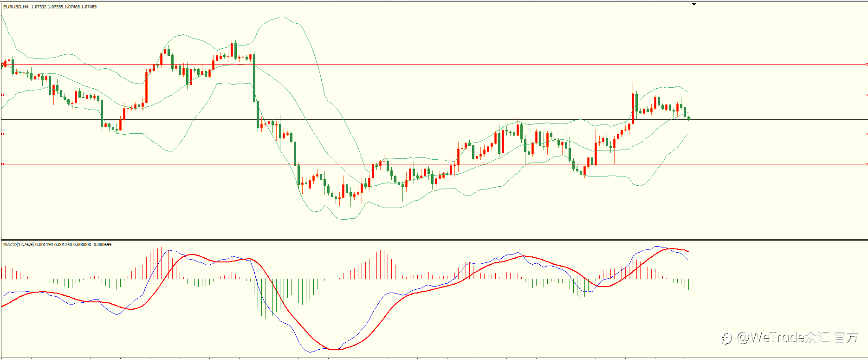Select the red MACD signal line's lowest trough
The height and width of the screenshot is (359, 868).
pos(333,349)
